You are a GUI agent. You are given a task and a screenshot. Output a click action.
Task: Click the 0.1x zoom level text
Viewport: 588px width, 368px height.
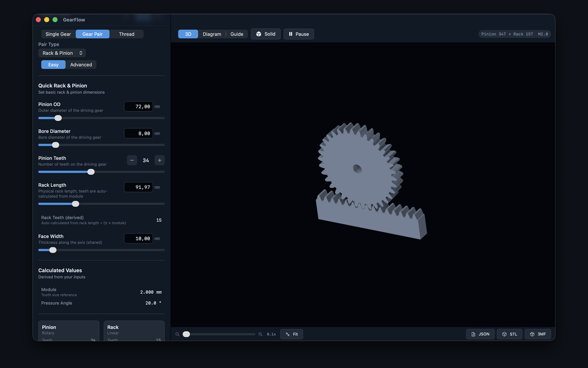tap(271, 334)
